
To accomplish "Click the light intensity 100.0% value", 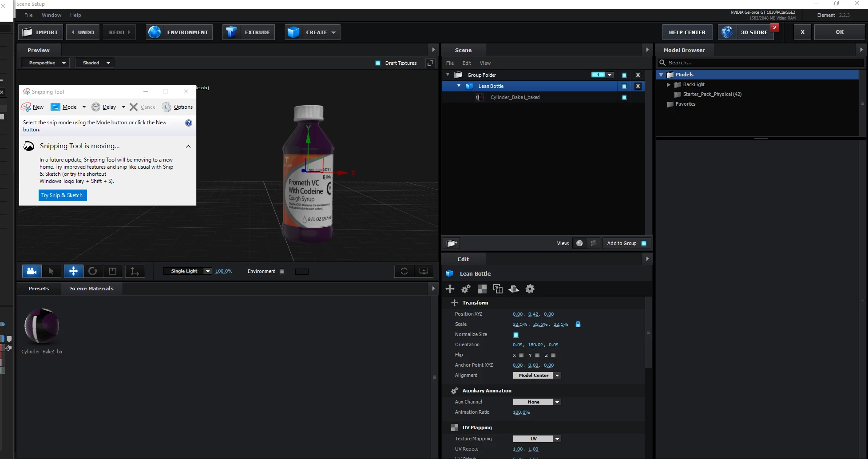I will 224,271.
